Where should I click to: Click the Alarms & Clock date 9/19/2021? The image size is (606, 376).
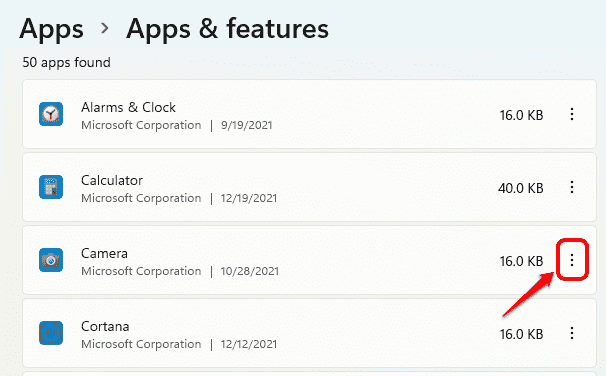[x=247, y=125]
